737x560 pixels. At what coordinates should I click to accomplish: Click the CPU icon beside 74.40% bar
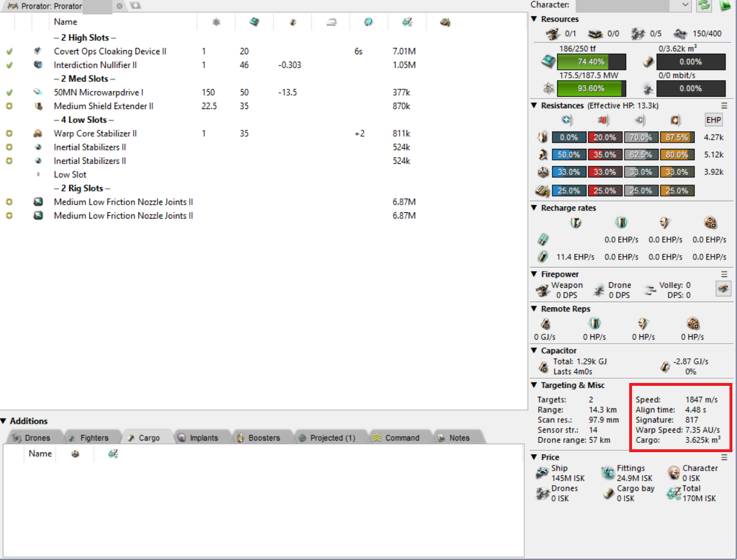548,62
